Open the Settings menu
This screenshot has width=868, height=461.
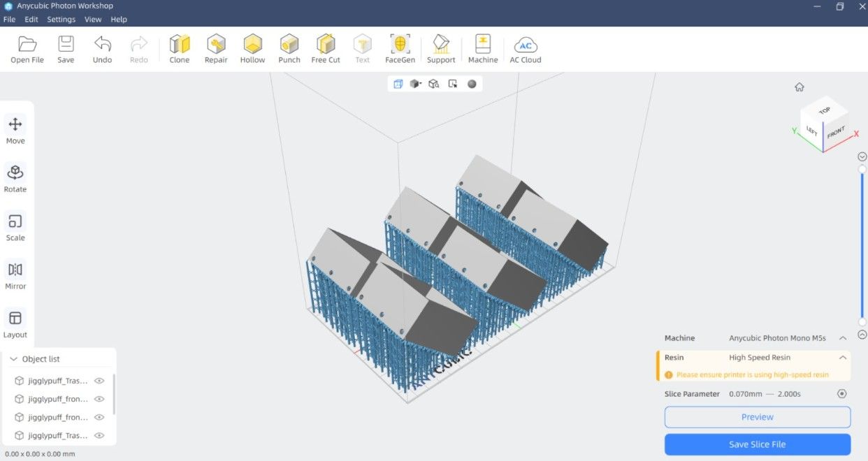coord(62,20)
